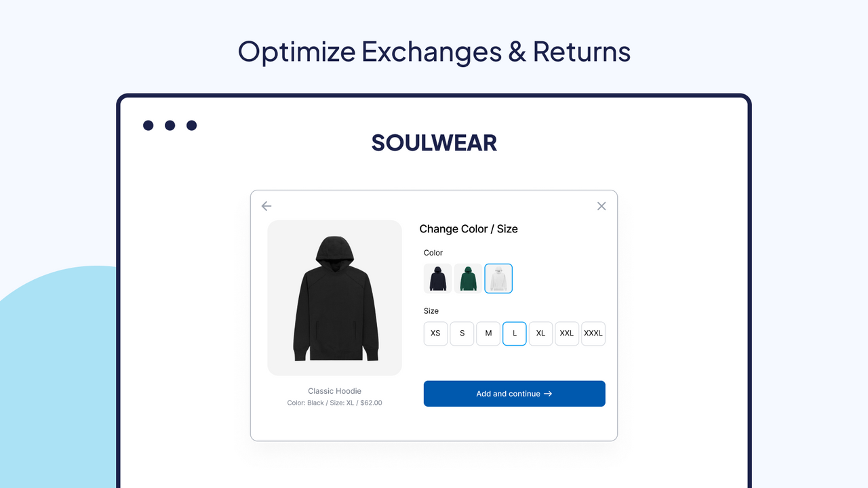Viewport: 868px width, 488px height.
Task: Select size XS for the hoodie
Action: click(435, 333)
